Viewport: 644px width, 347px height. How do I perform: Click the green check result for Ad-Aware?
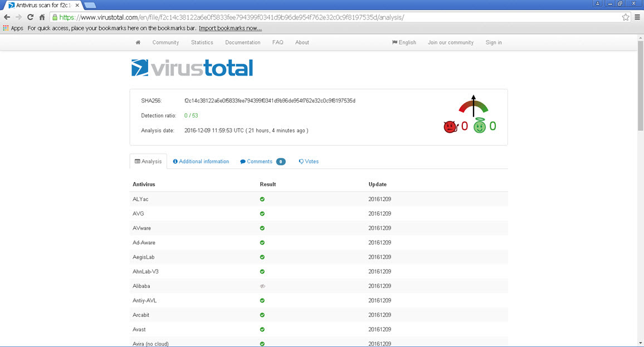(x=262, y=243)
